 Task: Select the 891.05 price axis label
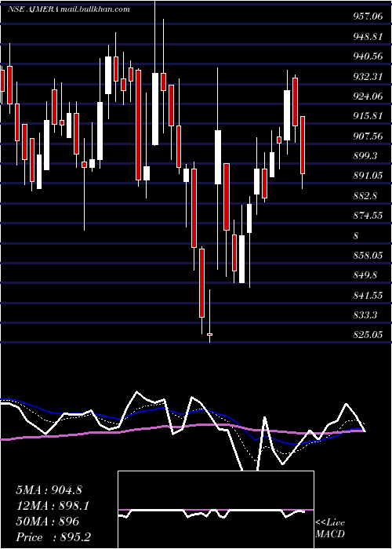(368, 176)
